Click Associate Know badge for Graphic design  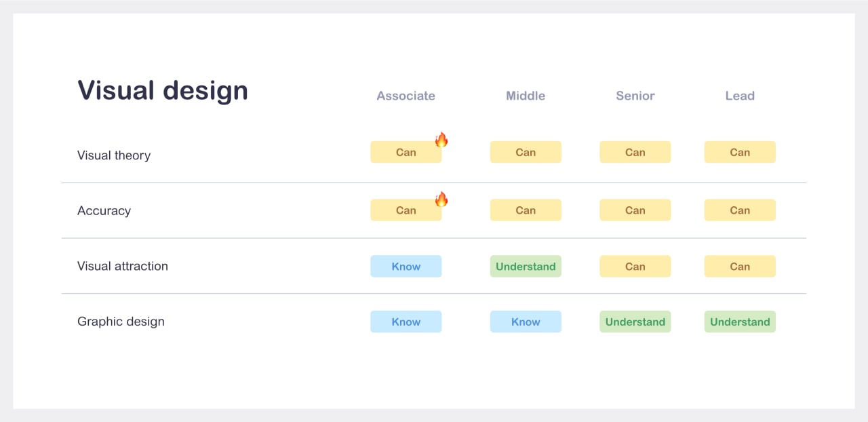coord(406,322)
